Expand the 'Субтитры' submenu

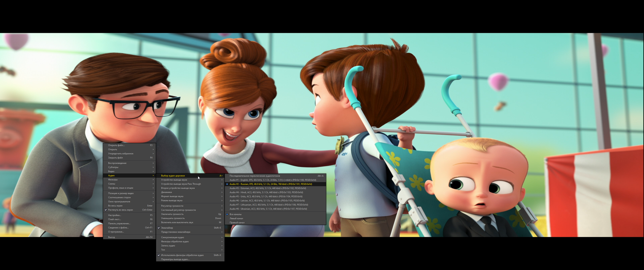click(x=113, y=167)
